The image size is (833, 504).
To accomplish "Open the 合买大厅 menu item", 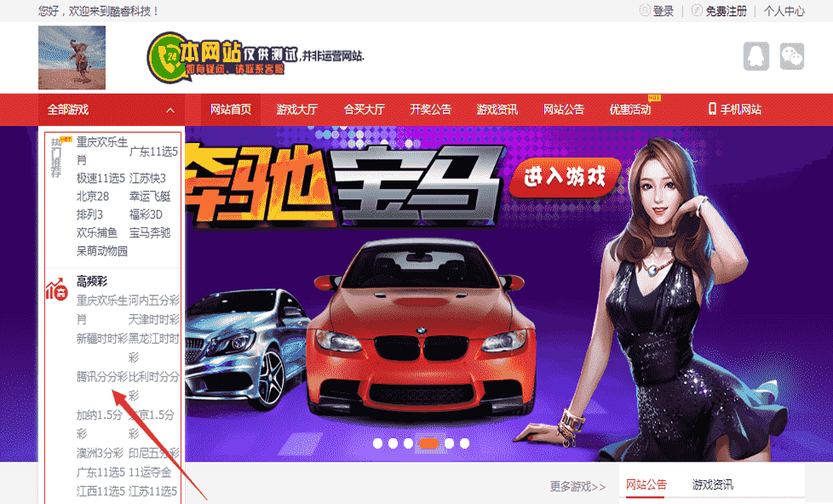I will [364, 109].
